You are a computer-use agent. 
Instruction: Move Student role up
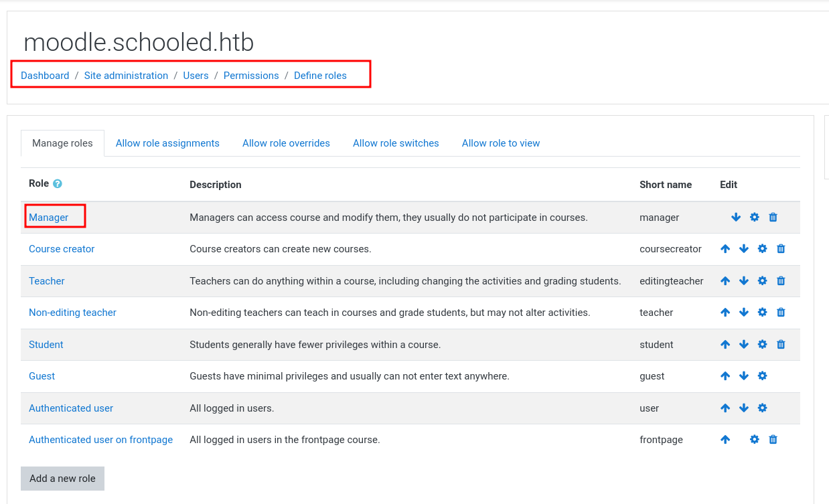725,344
